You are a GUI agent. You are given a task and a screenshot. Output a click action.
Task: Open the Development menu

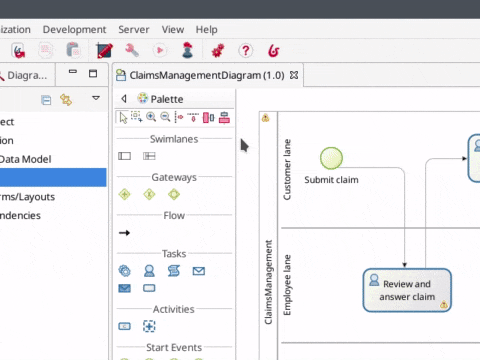[x=74, y=29]
